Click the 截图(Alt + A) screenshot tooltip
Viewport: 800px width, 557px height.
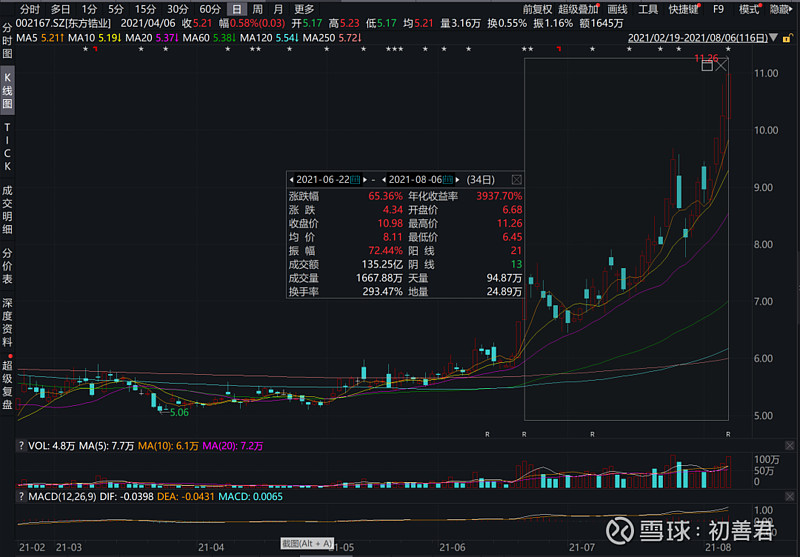click(x=308, y=544)
